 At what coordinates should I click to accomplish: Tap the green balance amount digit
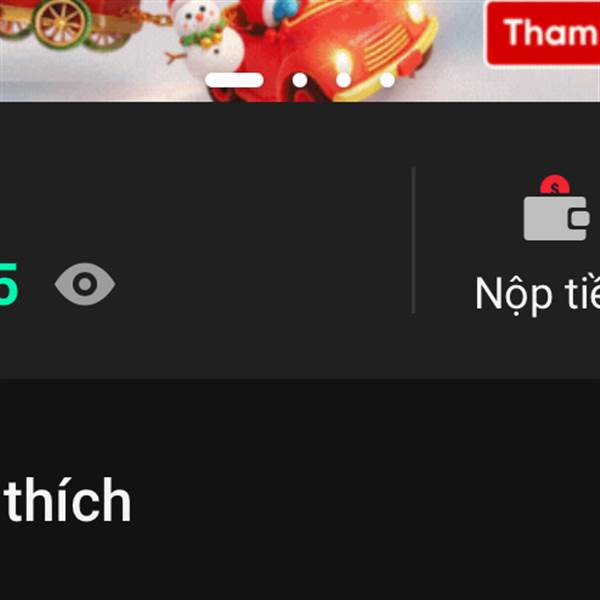8,284
